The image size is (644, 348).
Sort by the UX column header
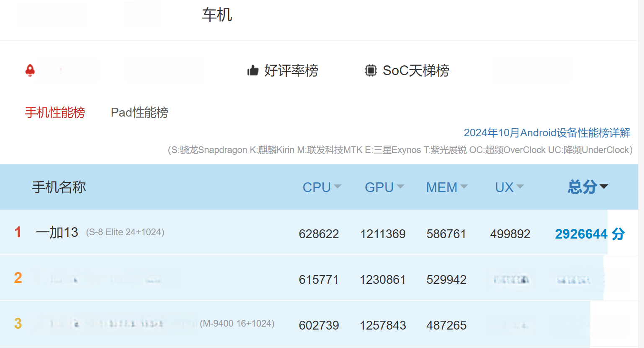tap(504, 187)
